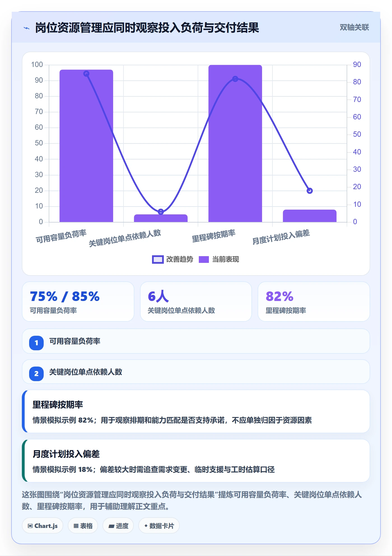Open list row 关键岗位单点依赖人数
The width and height of the screenshot is (392, 556).
tap(196, 372)
